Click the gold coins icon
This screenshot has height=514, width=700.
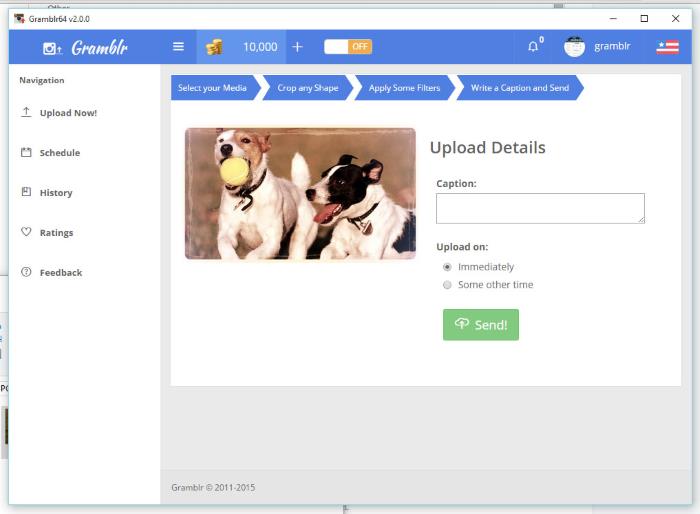[x=214, y=46]
